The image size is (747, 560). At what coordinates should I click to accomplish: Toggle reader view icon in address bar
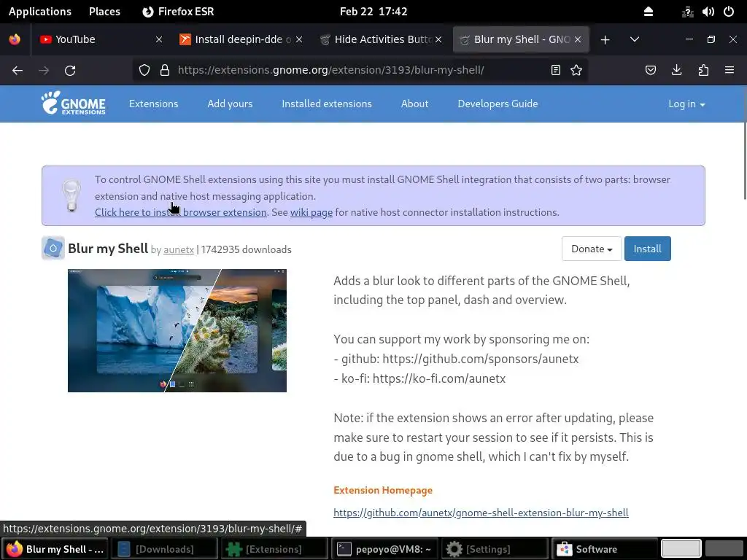coord(555,71)
